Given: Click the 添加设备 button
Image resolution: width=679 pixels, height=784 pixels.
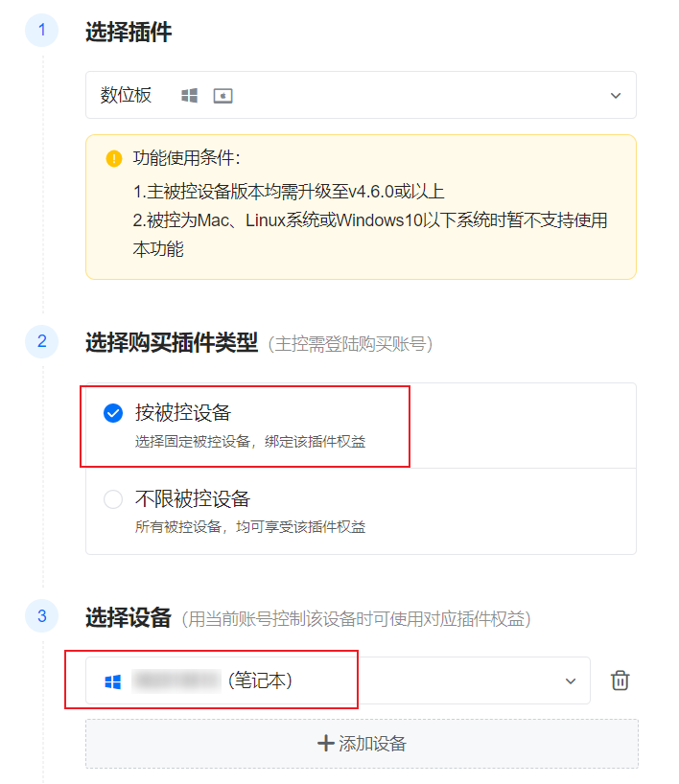Looking at the screenshot, I should (x=362, y=744).
